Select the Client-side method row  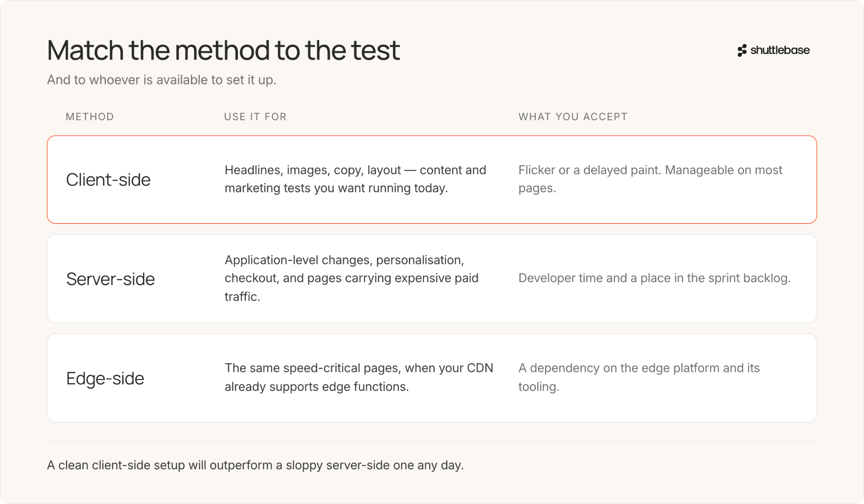point(432,180)
